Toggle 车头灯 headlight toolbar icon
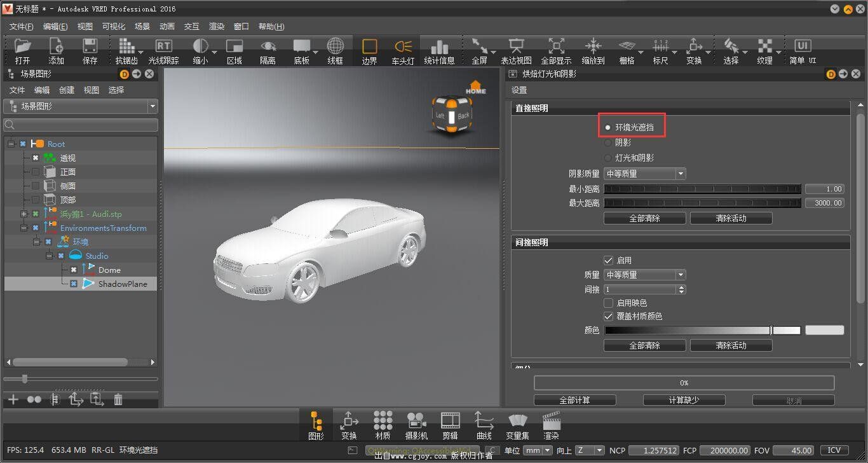Viewport: 868px width, 463px height. coord(403,46)
